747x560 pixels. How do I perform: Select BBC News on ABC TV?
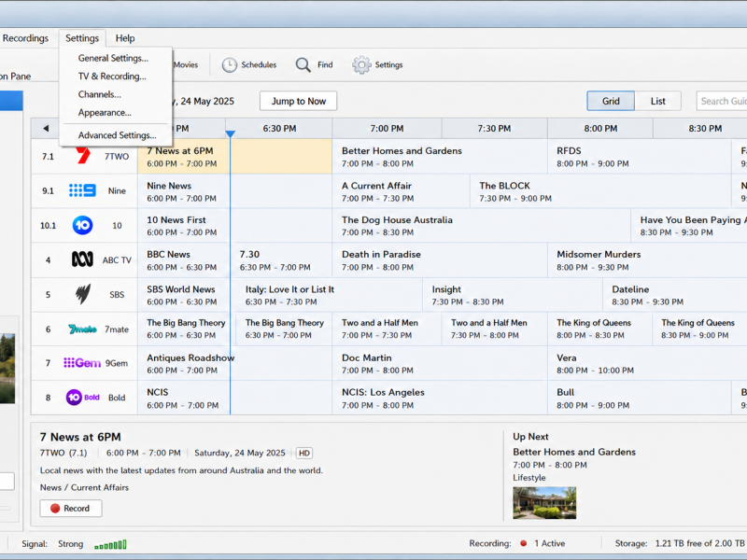coord(183,260)
